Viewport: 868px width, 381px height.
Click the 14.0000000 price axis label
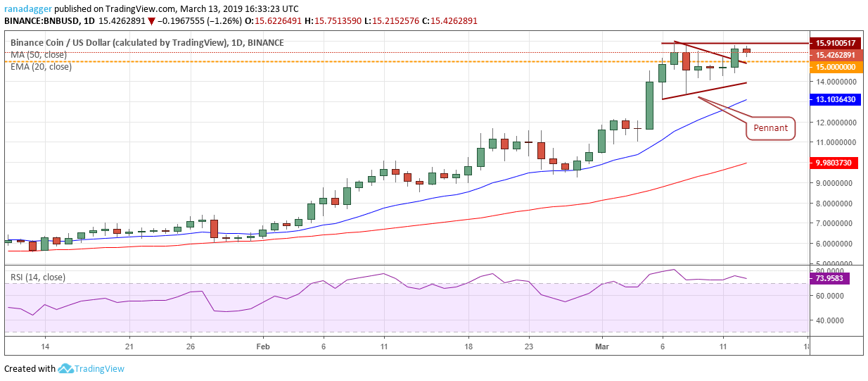pyautogui.click(x=835, y=82)
